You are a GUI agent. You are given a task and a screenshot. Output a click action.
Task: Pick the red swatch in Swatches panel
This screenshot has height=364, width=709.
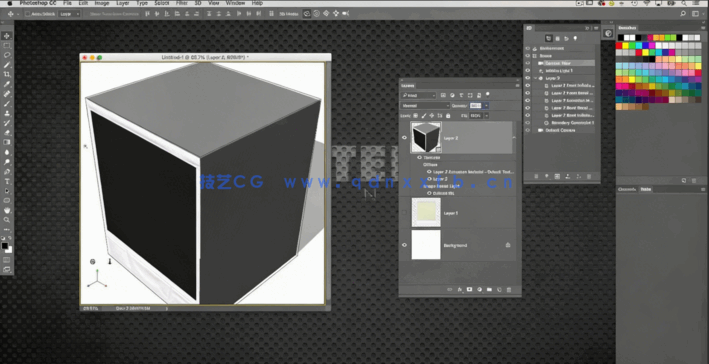click(x=619, y=46)
